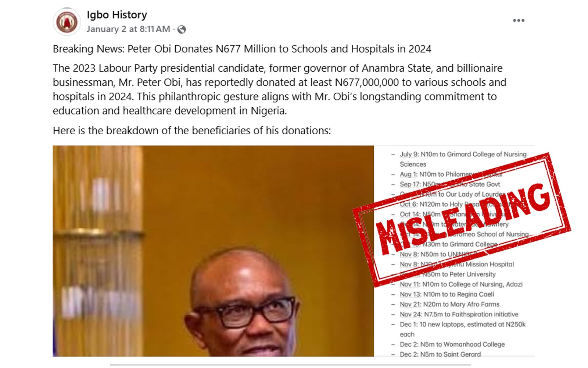Select the Nov 24 Faithspiration initiative entry
Image resolution: width=588 pixels, height=368 pixels.
(459, 314)
